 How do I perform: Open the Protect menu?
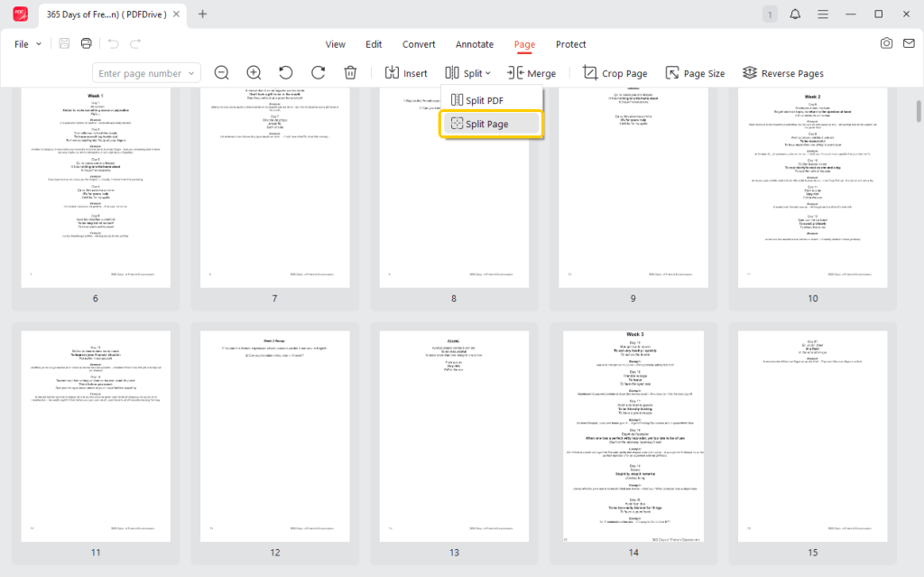click(x=571, y=43)
